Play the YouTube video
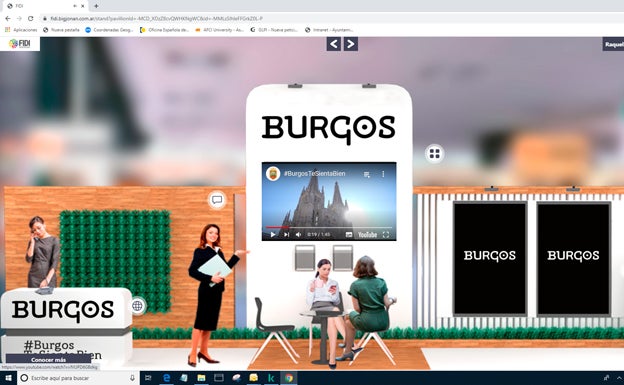The width and height of the screenshot is (624, 385). tap(273, 235)
